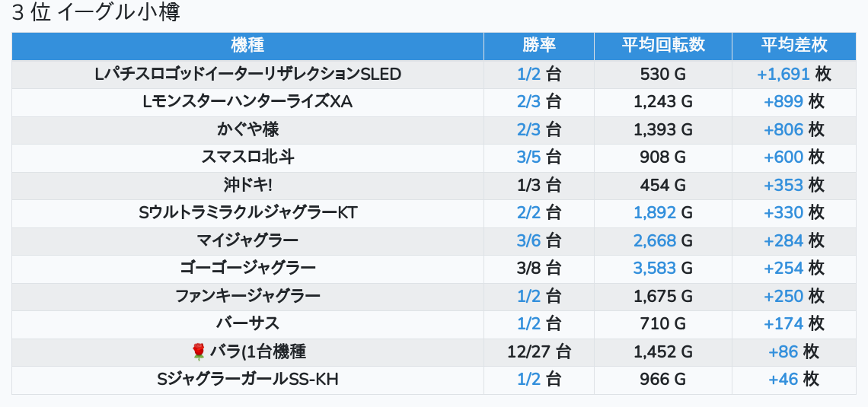Click the 3位 イーグル小樽 heading
868x407 pixels.
coord(96,13)
